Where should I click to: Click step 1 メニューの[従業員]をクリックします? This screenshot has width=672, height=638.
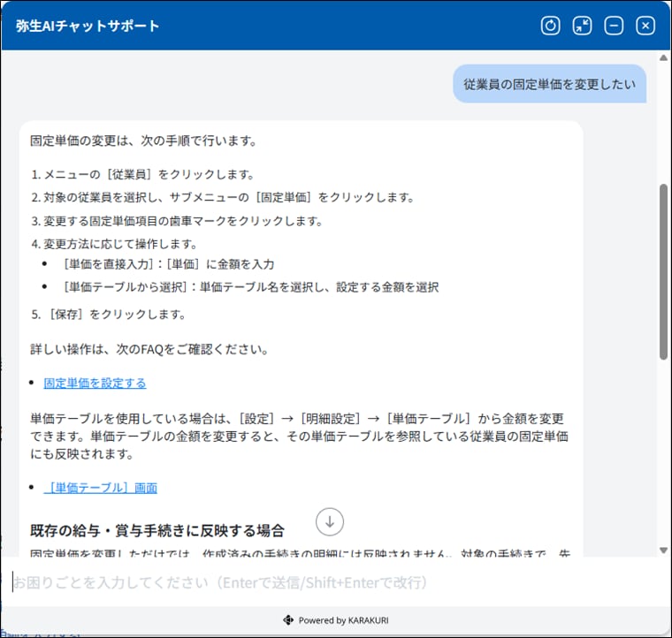[143, 174]
